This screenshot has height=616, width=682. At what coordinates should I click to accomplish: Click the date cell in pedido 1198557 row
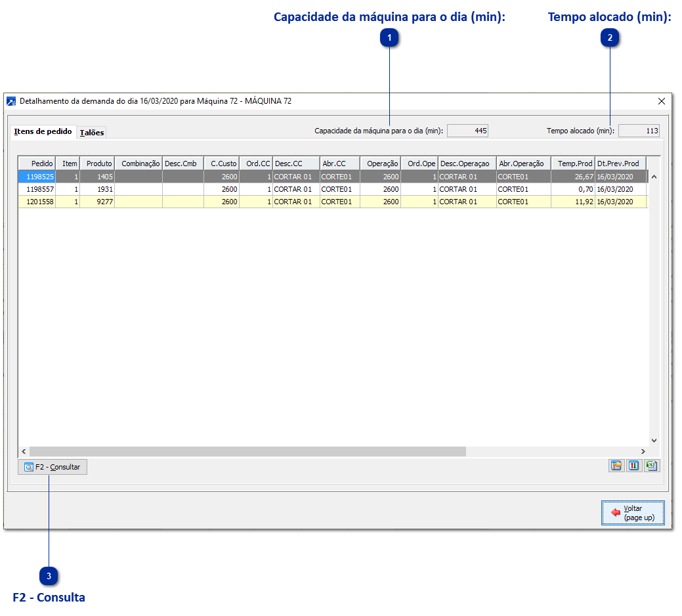coord(621,190)
